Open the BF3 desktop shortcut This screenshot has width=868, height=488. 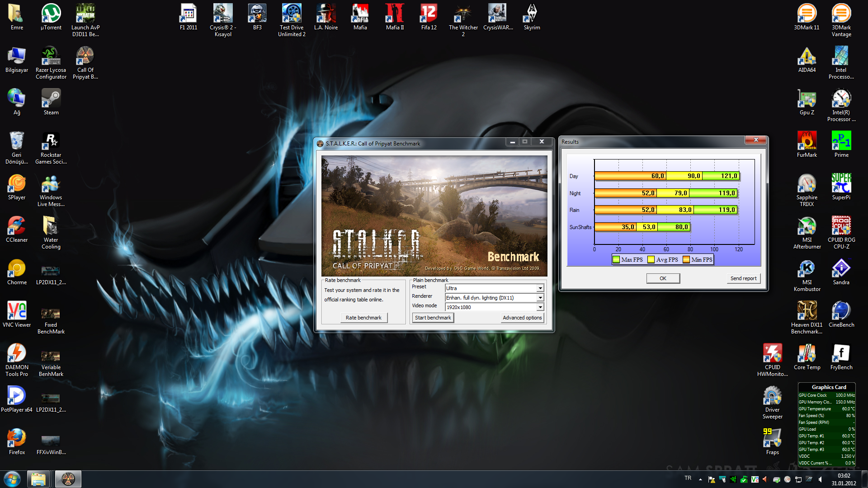257,14
